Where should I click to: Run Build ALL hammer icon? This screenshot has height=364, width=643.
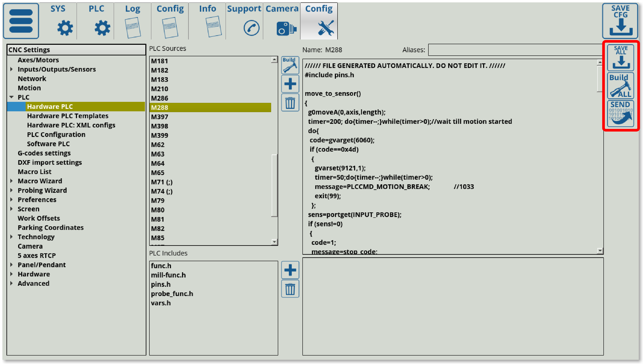click(620, 86)
